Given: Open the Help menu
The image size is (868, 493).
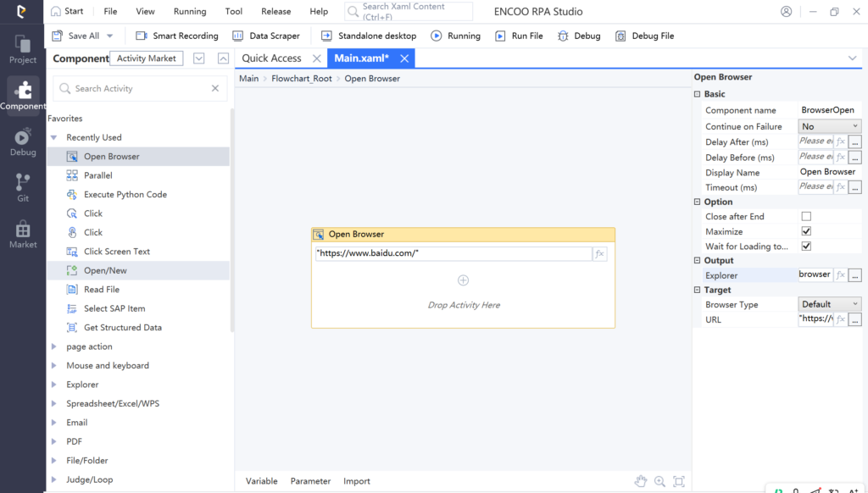Looking at the screenshot, I should [x=319, y=11].
